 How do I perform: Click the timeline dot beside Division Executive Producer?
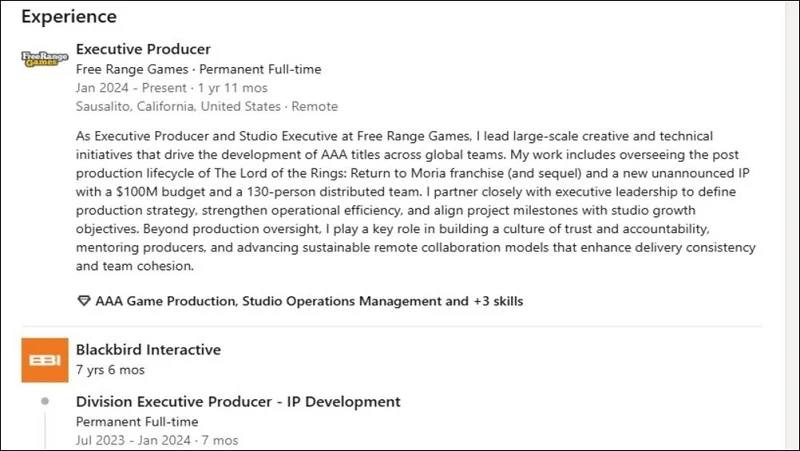coord(44,402)
